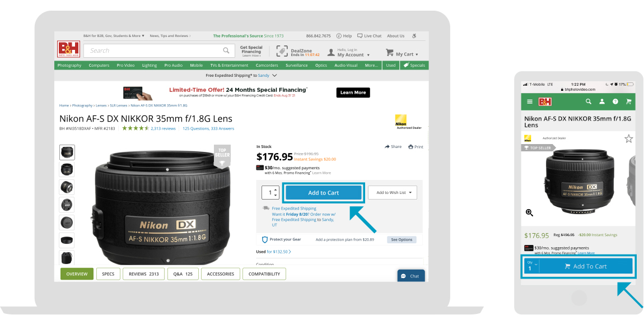Click the desktop search magnifier icon
This screenshot has height=324, width=644.
[x=226, y=50]
